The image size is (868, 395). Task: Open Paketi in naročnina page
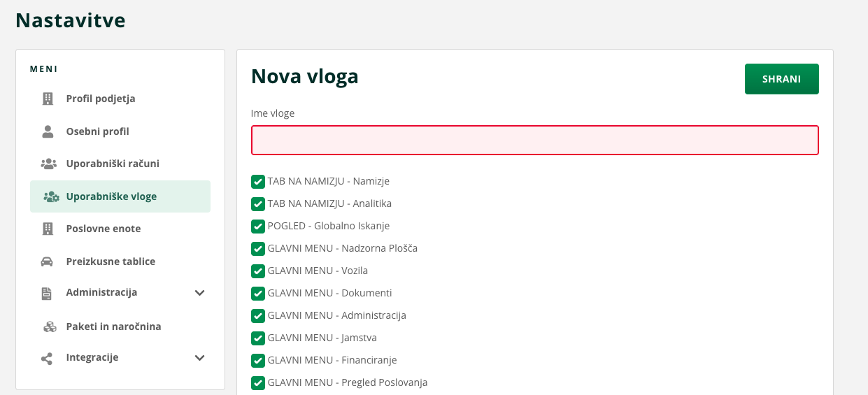[x=113, y=326]
